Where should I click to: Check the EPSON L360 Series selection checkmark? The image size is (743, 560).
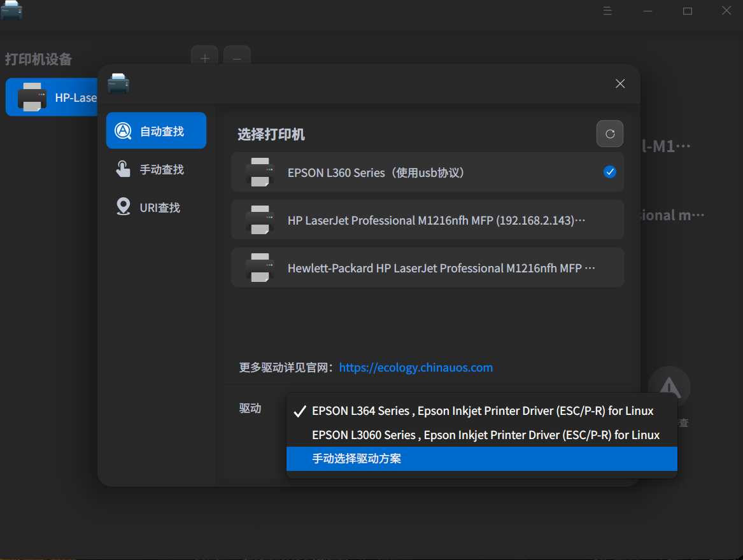coord(610,172)
